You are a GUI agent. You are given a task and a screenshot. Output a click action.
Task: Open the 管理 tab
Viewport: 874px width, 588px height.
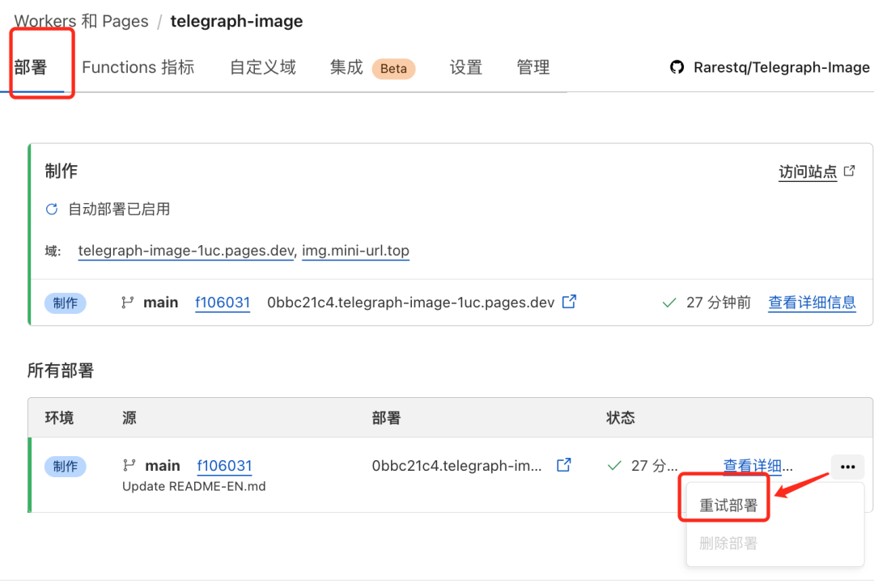coord(532,67)
